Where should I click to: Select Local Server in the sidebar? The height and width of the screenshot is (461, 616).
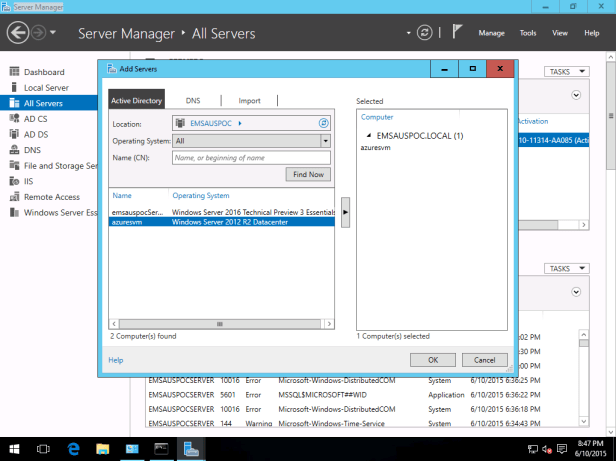pos(45,87)
